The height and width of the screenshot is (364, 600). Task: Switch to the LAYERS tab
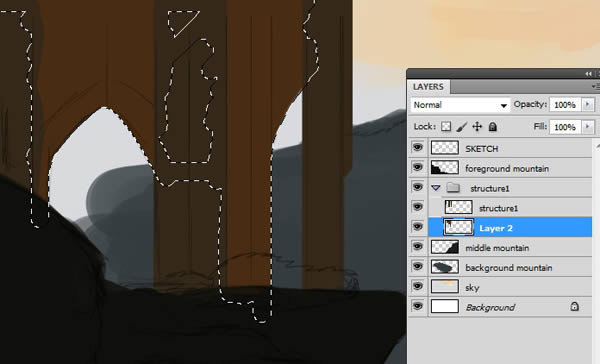click(428, 87)
